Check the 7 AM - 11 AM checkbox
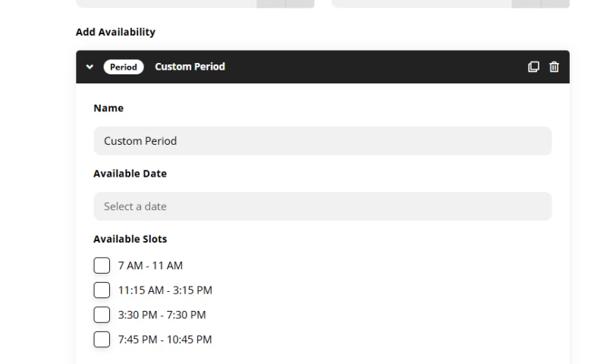This screenshot has height=364, width=607. 102,265
